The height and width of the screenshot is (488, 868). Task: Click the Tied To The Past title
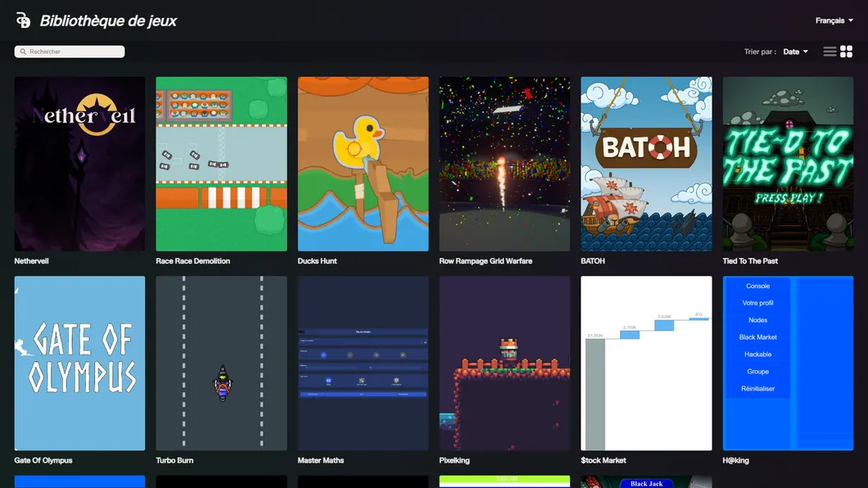click(x=750, y=261)
